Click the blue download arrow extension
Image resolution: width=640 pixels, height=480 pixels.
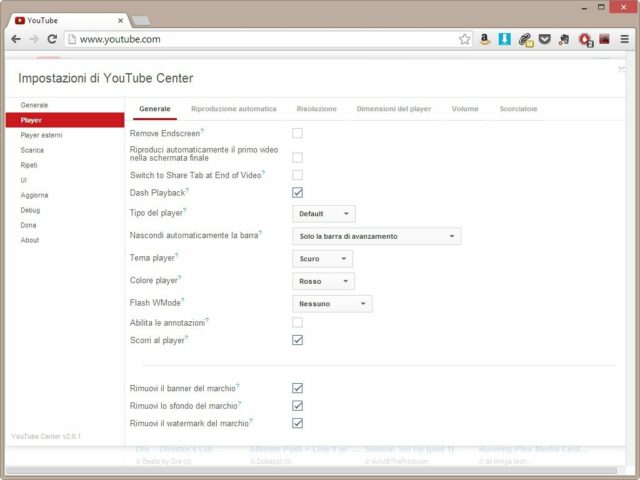pos(505,39)
